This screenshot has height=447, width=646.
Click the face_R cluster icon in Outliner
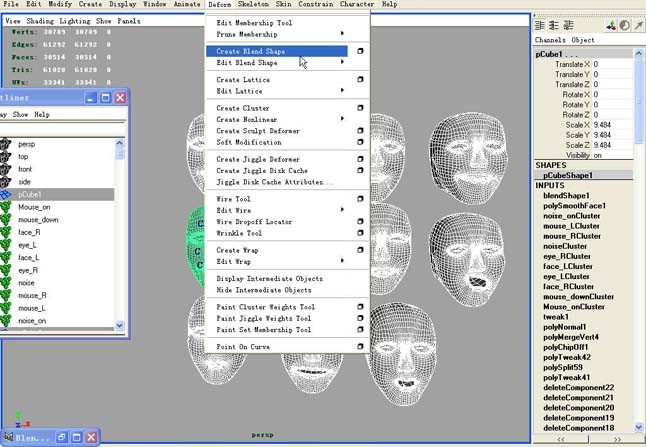coord(5,232)
